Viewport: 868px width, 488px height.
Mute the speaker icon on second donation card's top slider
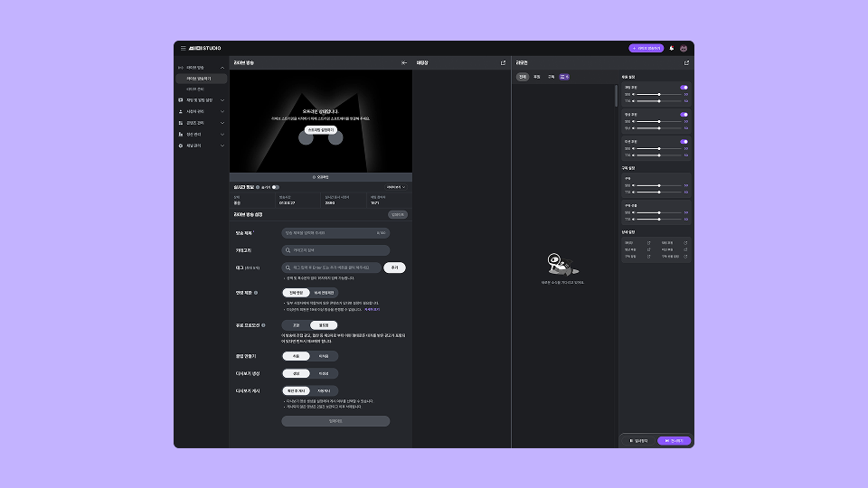(634, 122)
